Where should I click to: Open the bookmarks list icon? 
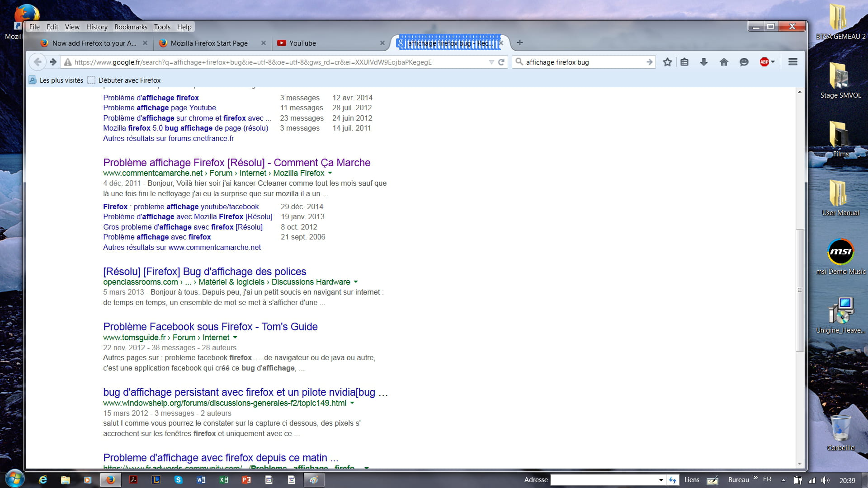click(x=684, y=62)
